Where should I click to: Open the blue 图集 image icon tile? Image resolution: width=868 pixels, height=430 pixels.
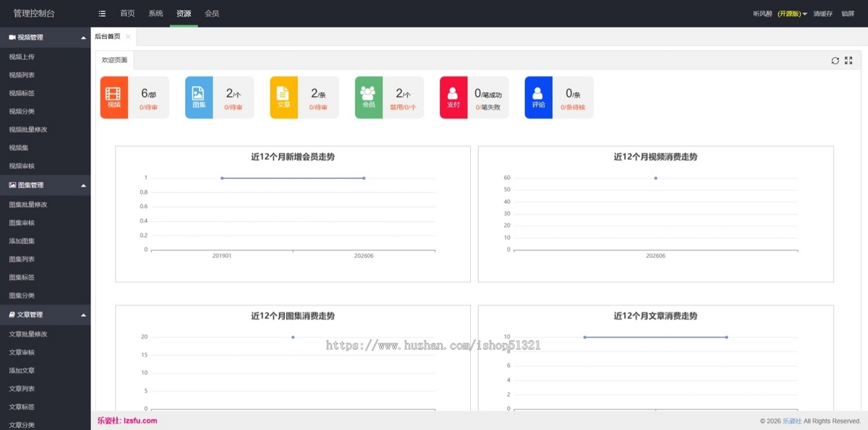(199, 98)
